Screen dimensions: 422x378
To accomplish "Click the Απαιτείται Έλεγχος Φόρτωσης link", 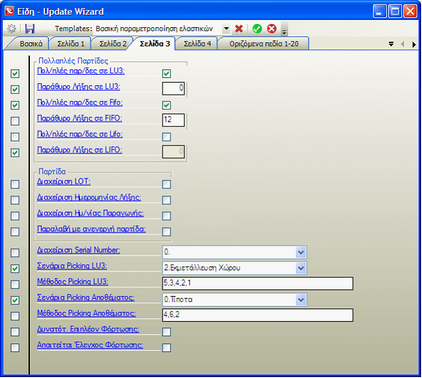I will (90, 345).
